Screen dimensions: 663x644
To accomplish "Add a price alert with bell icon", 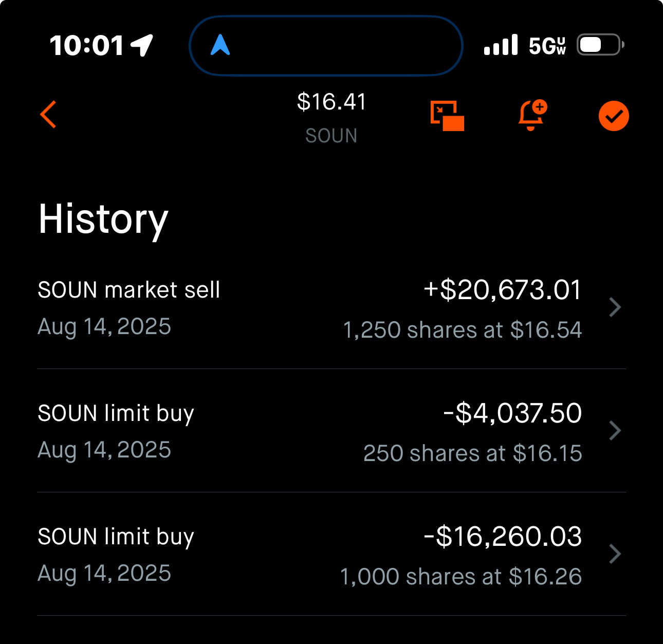I will [531, 115].
